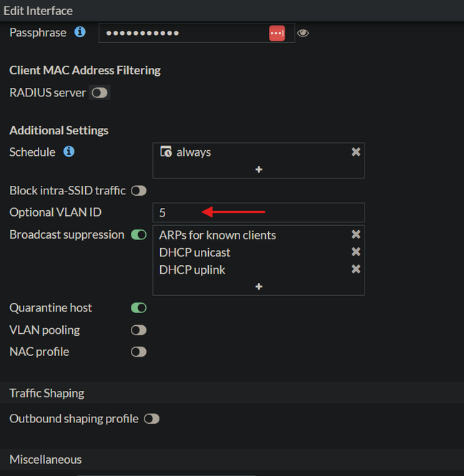Remove ARPs for known clients entry

355,234
